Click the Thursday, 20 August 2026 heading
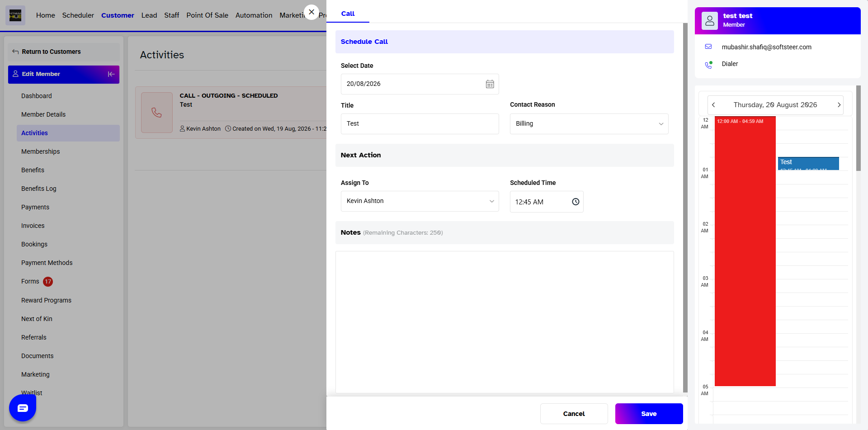Screen dimensions: 868x430 pyautogui.click(x=775, y=105)
